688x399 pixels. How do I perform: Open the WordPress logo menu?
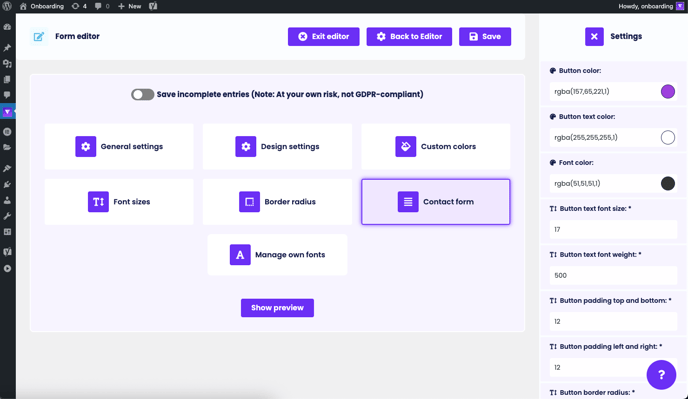tap(7, 6)
